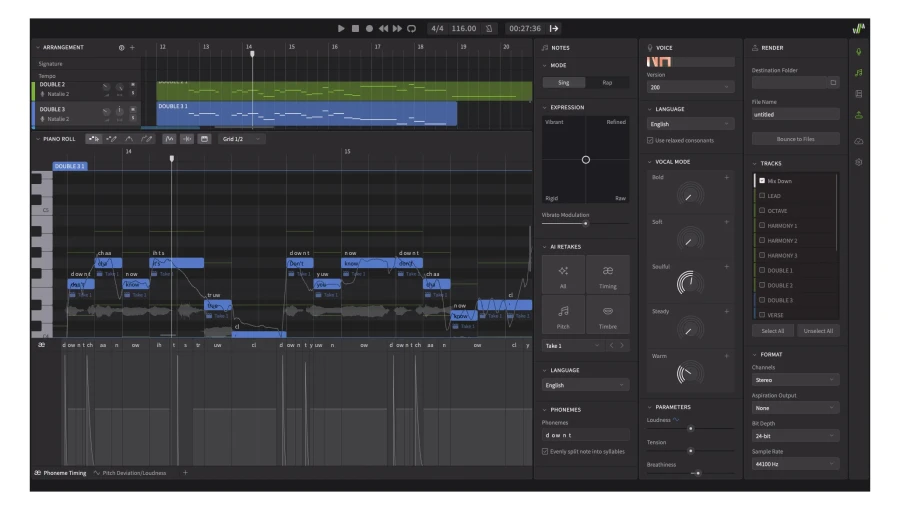The height and width of the screenshot is (510, 900).
Task: Click the DOUBLE 3 track pan knob
Action: (119, 111)
